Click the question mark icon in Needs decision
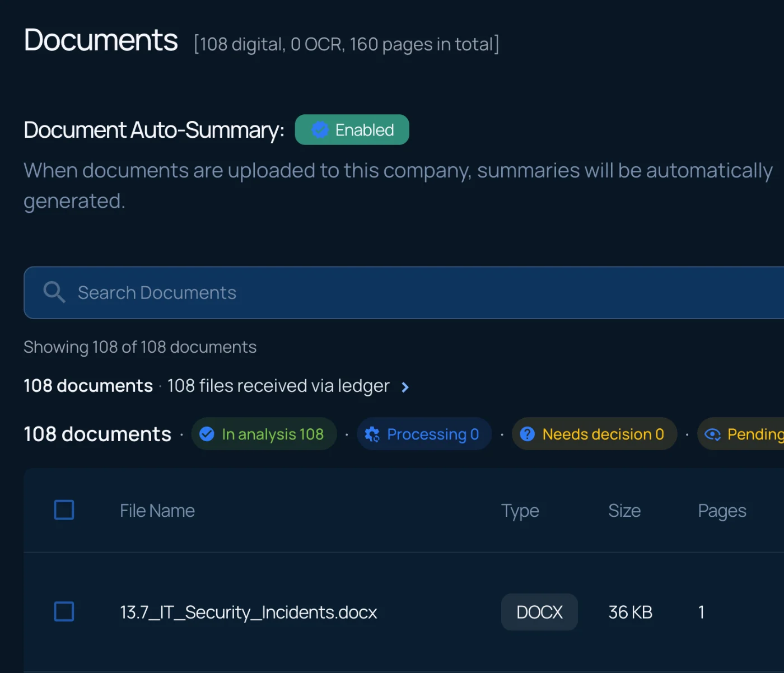 click(527, 434)
